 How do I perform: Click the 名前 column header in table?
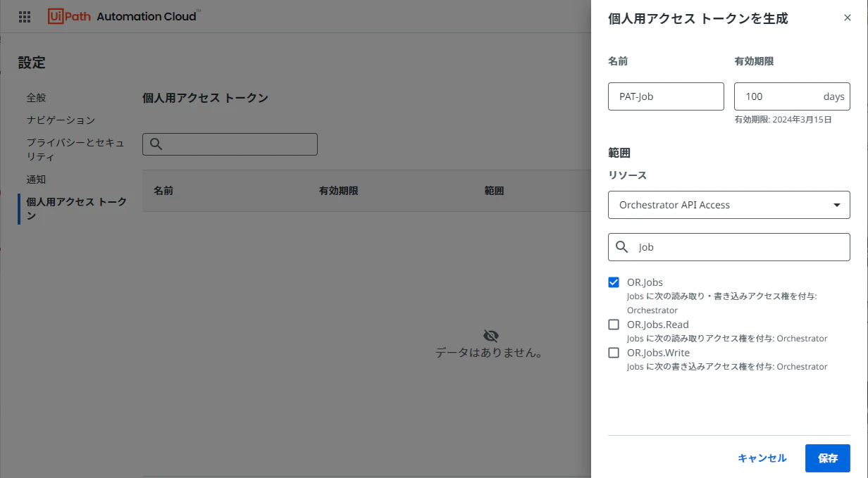[x=163, y=191]
